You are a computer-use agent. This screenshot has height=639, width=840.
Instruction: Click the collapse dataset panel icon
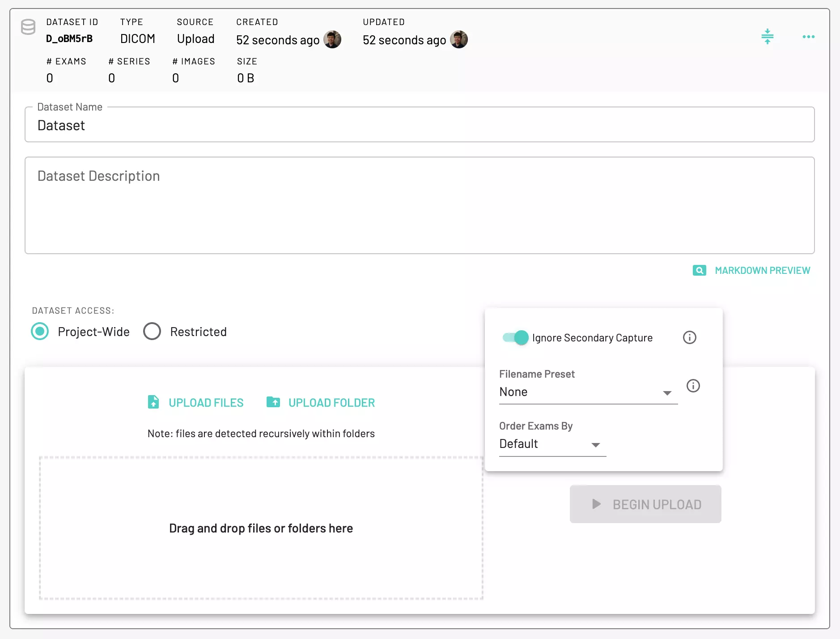click(x=767, y=37)
